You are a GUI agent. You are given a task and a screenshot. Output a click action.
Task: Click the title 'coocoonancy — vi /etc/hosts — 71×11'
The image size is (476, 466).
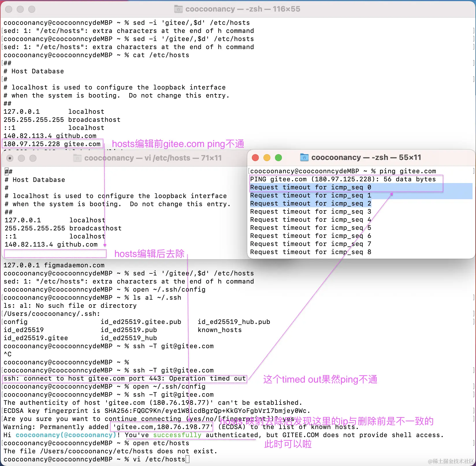coord(153,158)
